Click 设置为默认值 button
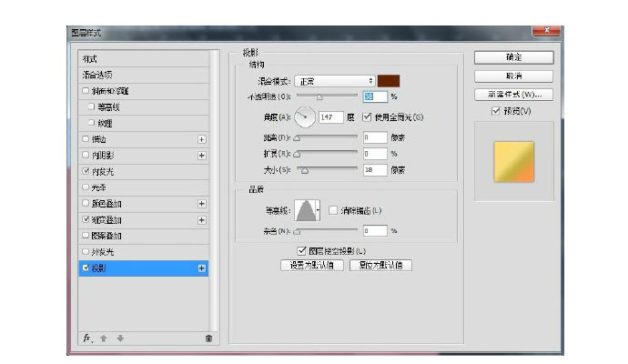 point(312,265)
